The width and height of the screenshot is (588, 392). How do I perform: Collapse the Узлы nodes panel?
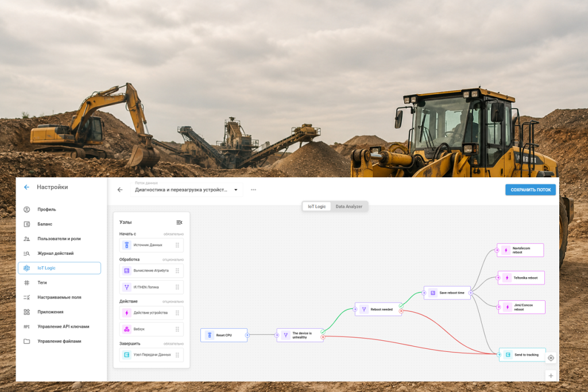(x=179, y=222)
